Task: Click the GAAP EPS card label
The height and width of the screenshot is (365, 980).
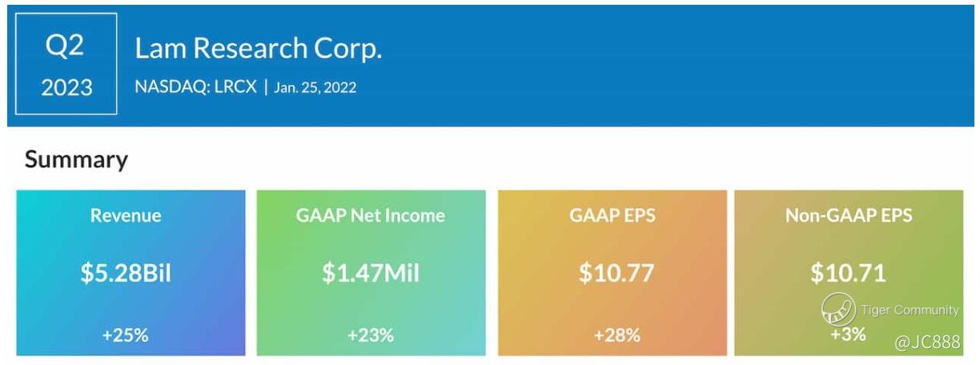Action: 612,215
